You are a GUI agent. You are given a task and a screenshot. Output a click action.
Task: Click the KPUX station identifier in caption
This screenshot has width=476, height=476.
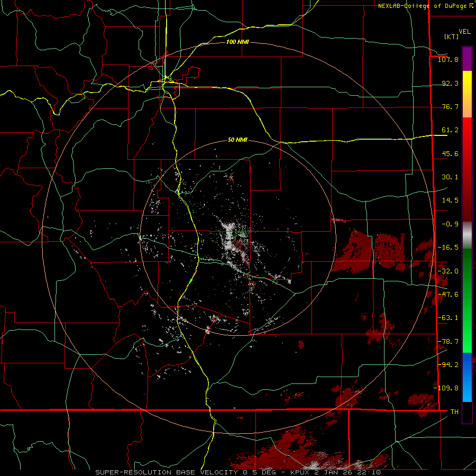tap(300, 472)
